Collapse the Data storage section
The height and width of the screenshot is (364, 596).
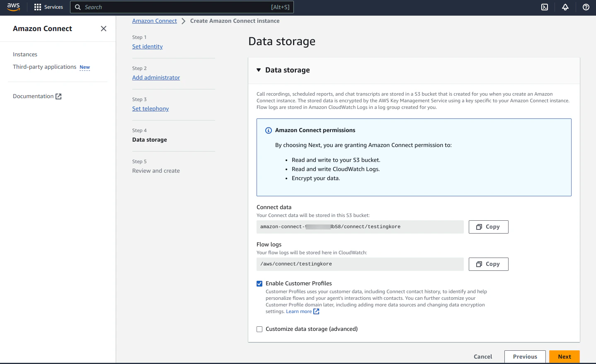[x=259, y=70]
